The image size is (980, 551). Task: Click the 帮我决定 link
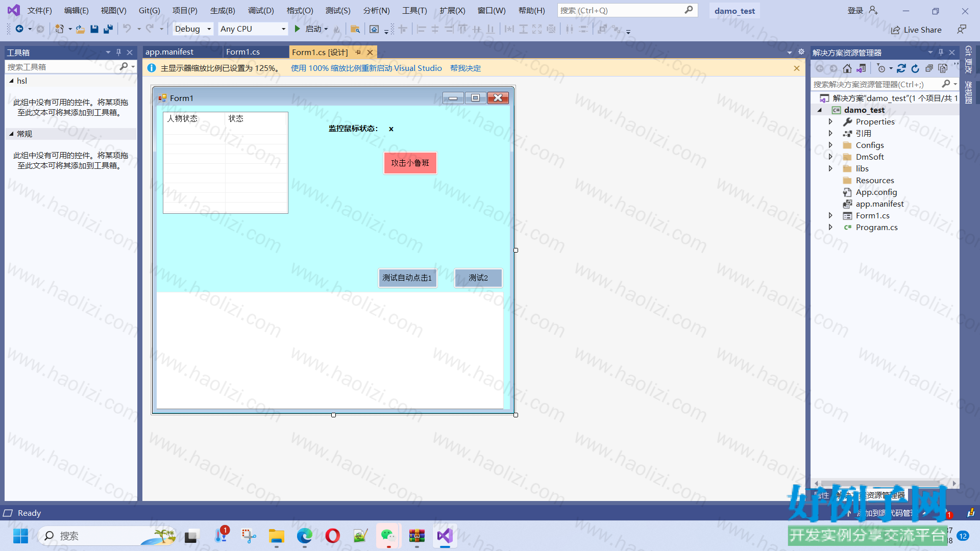point(465,68)
